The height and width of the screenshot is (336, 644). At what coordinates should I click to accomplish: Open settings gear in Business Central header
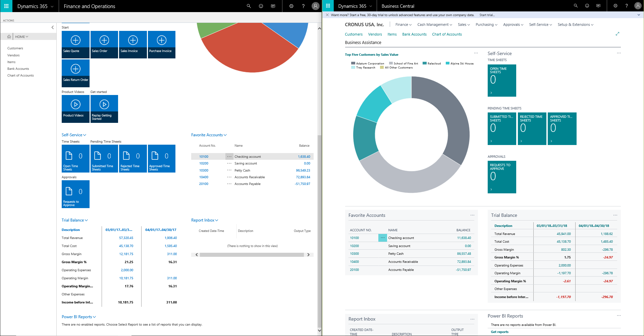pyautogui.click(x=615, y=6)
